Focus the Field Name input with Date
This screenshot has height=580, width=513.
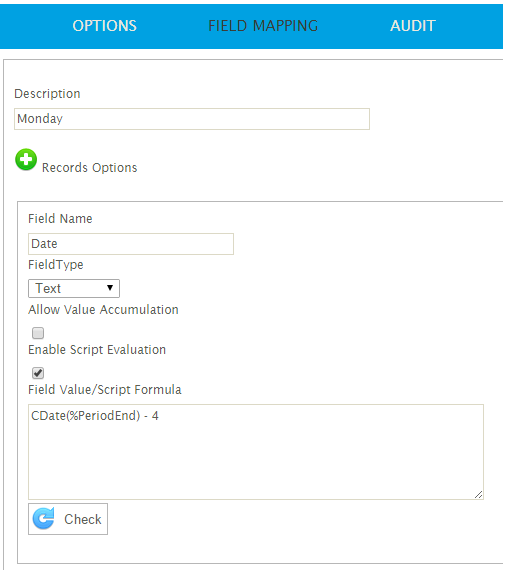click(131, 244)
